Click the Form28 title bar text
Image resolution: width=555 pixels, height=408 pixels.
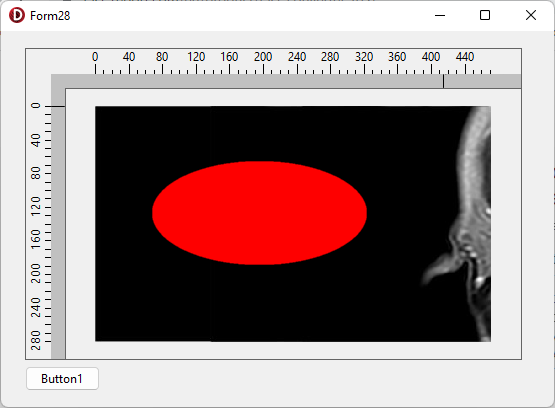tap(50, 16)
